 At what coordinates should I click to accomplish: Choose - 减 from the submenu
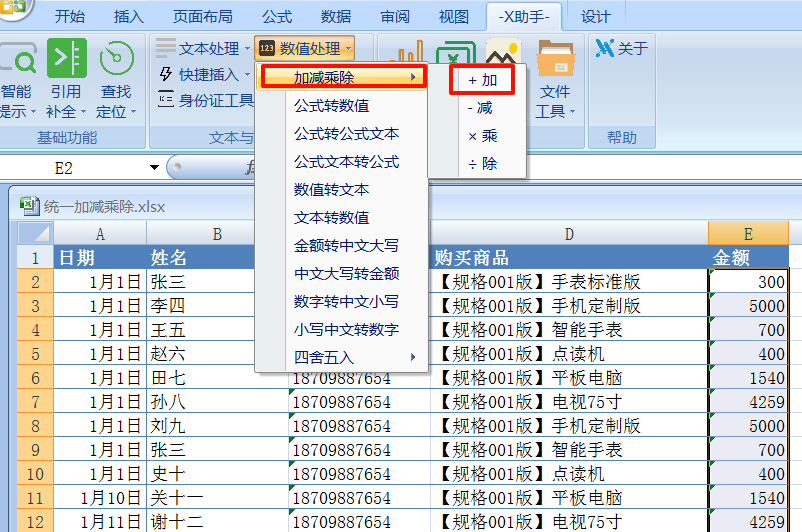click(480, 108)
